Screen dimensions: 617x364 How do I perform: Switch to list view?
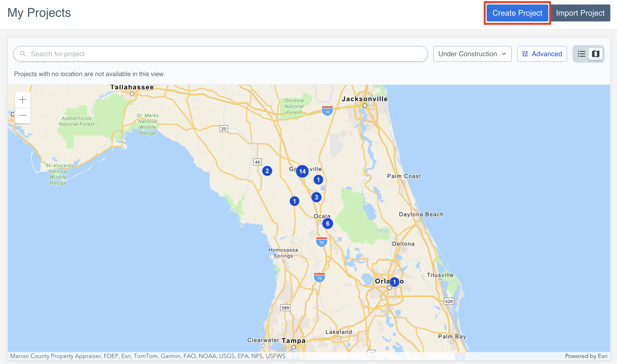(581, 54)
